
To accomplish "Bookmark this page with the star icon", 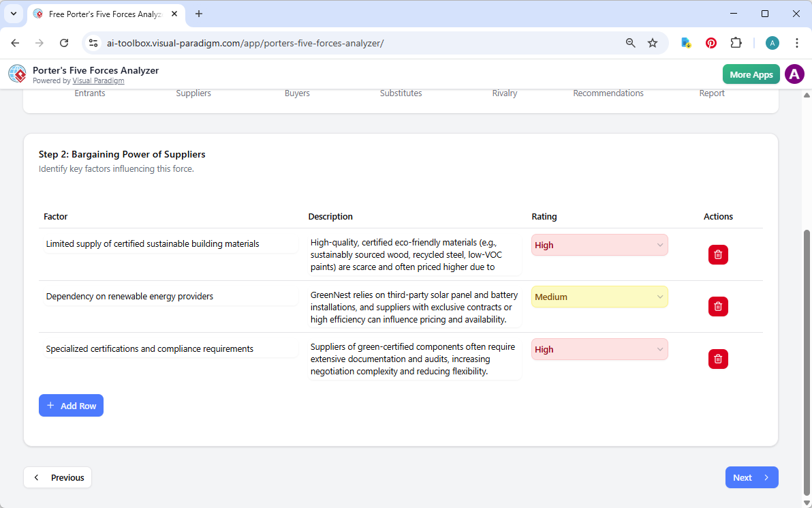I will tap(653, 42).
